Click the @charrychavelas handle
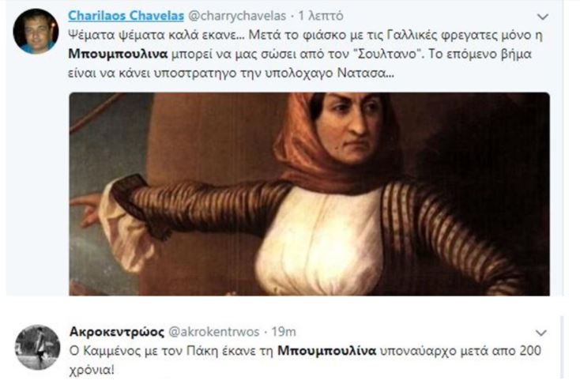Viewport: 580px width, 392px height. (x=237, y=16)
